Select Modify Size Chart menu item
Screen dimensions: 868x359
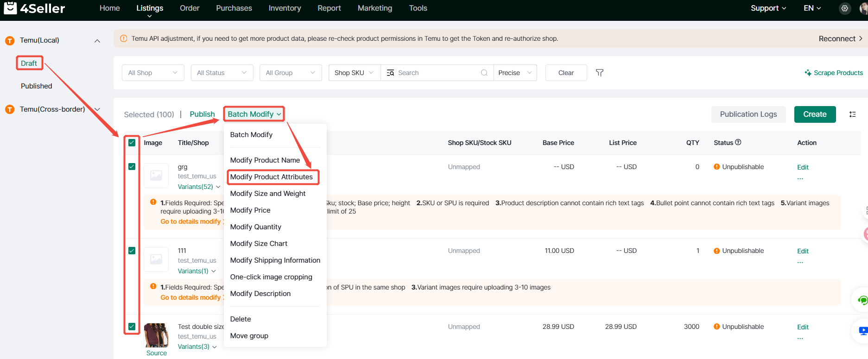(259, 244)
